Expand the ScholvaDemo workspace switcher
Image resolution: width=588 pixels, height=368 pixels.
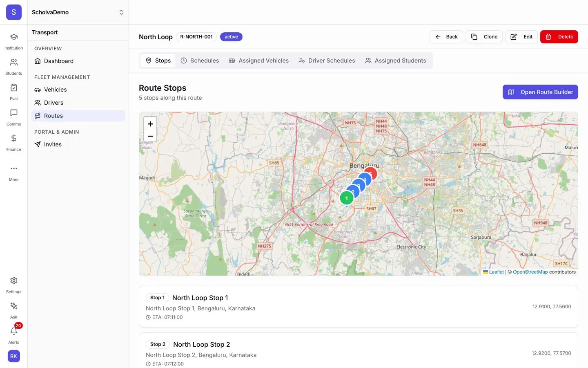click(x=78, y=12)
